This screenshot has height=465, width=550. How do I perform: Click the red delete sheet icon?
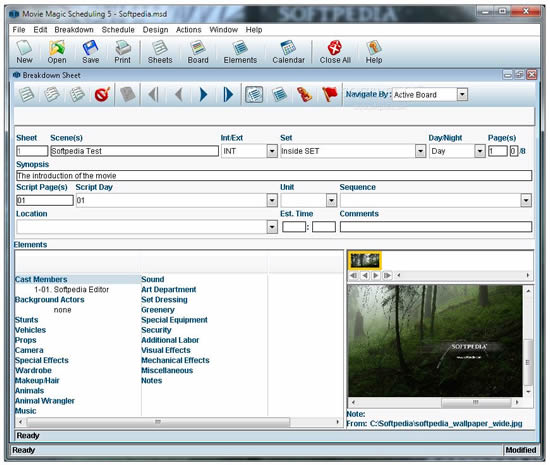coord(102,94)
